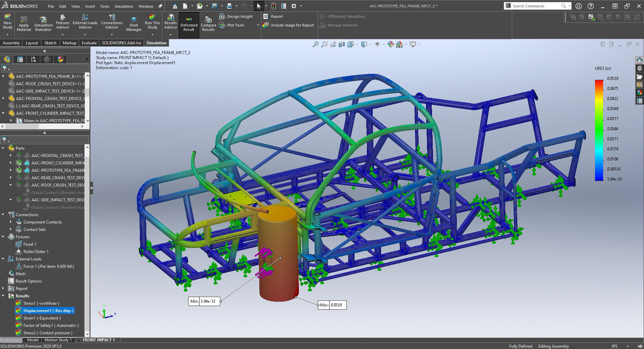The height and width of the screenshot is (349, 644).
Task: Click the New Study icon
Action: pos(7,22)
